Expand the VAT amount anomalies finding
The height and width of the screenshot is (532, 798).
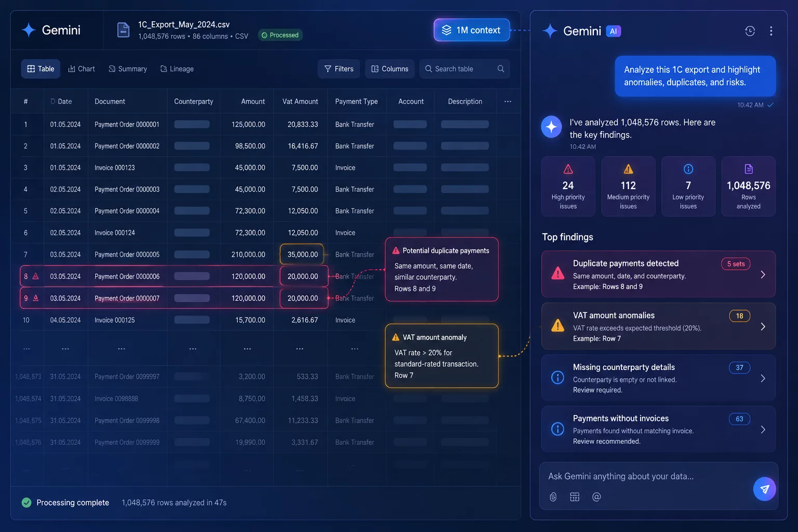pyautogui.click(x=763, y=326)
